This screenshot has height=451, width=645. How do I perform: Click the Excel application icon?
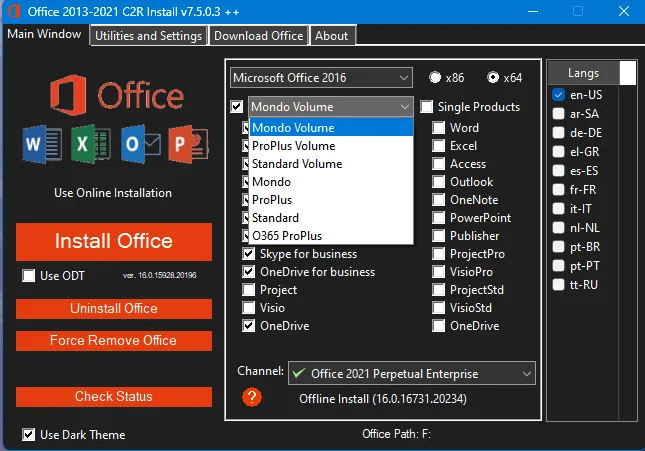pos(90,144)
